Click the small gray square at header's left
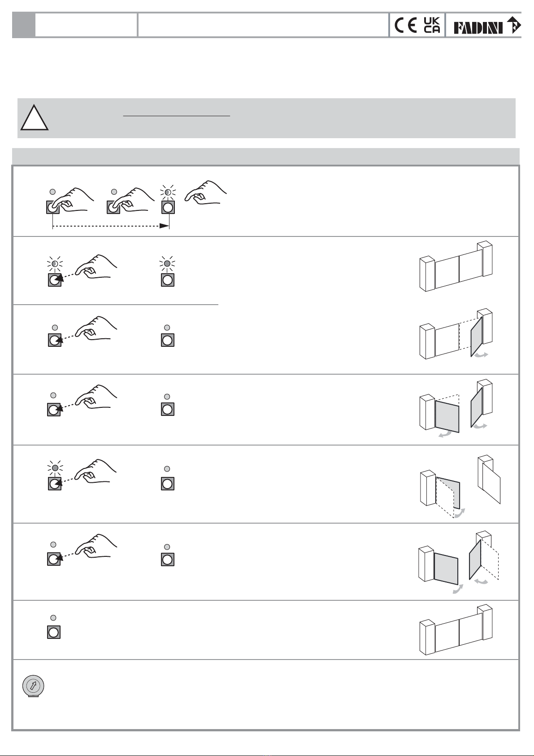534x756 pixels. (x=23, y=25)
